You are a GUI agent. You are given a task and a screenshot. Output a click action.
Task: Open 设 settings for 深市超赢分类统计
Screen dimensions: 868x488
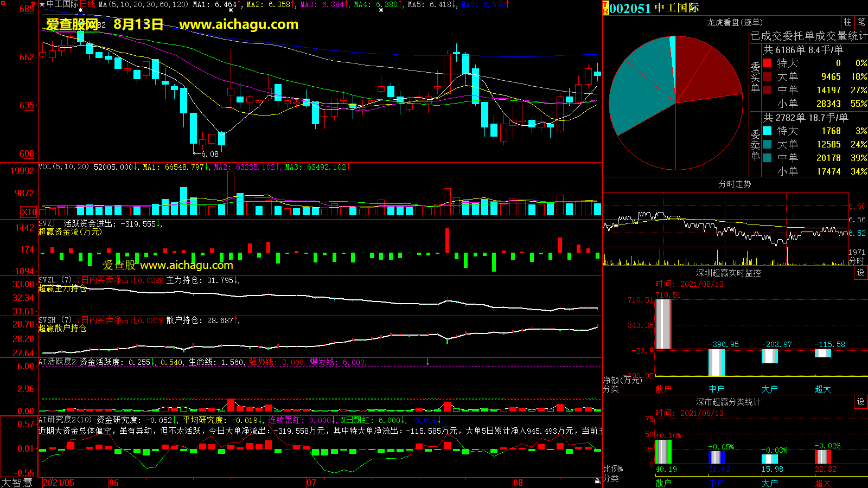pos(861,402)
